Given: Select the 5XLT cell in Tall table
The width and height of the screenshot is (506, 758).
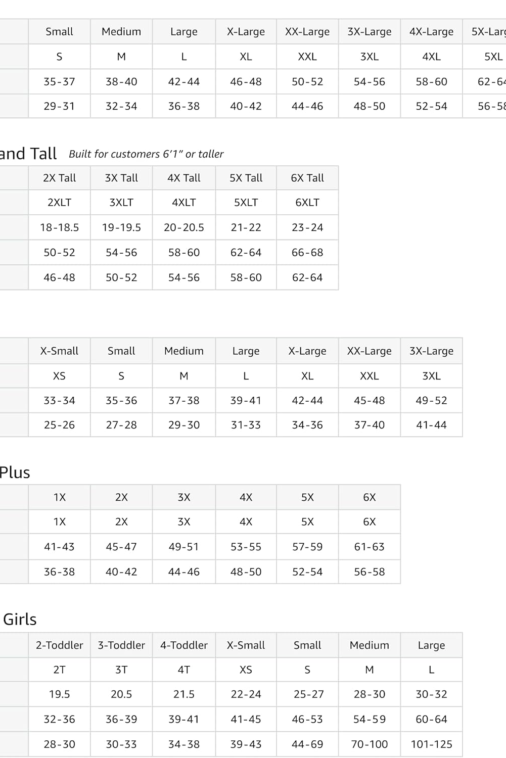Looking at the screenshot, I should click(246, 203).
